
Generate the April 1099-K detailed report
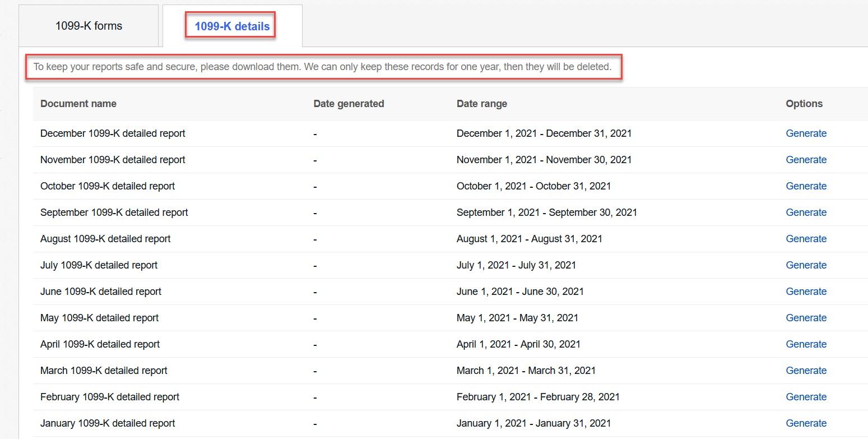tap(806, 344)
